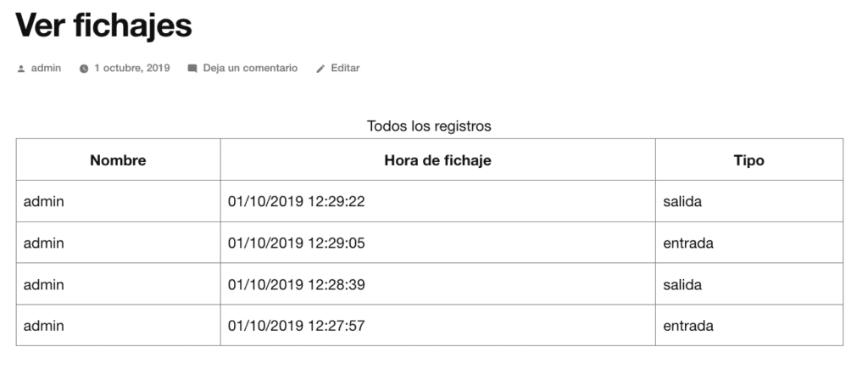
Task: Click the clock date icon
Action: (x=84, y=69)
